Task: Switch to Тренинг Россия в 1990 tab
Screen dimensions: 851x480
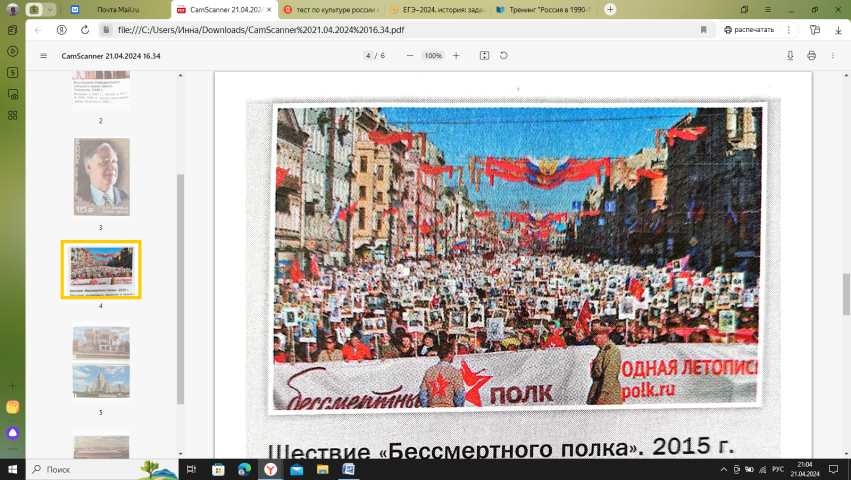Action: (544, 9)
